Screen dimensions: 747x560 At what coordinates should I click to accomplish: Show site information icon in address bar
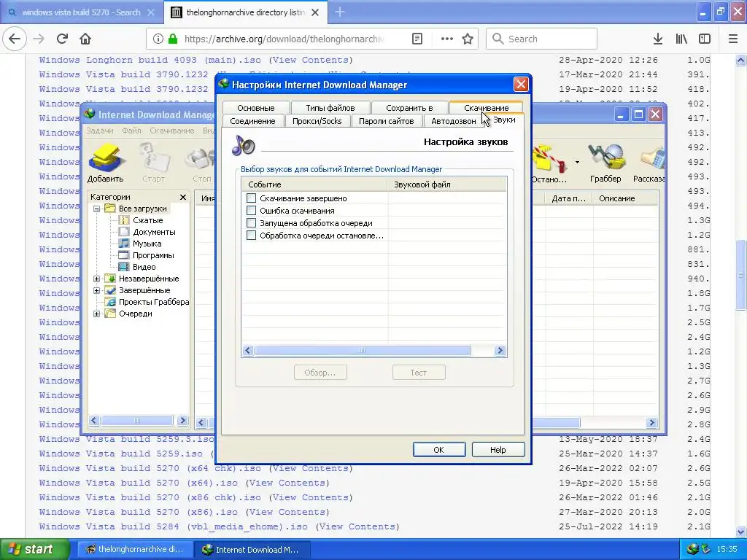(x=158, y=39)
